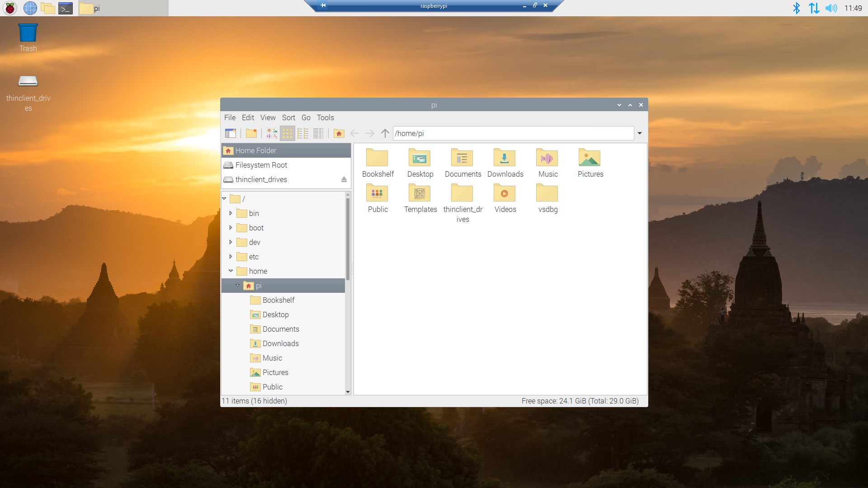Collapse the home folder tree node

point(231,271)
